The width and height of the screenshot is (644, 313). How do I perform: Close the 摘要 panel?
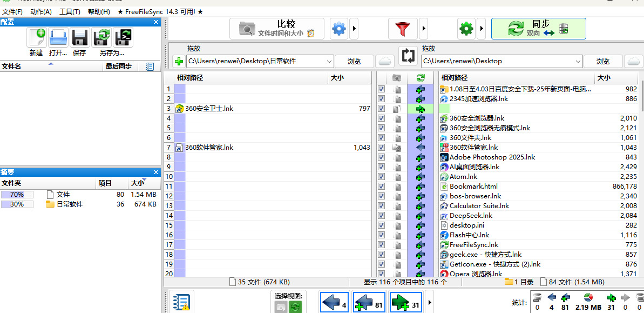pos(156,172)
